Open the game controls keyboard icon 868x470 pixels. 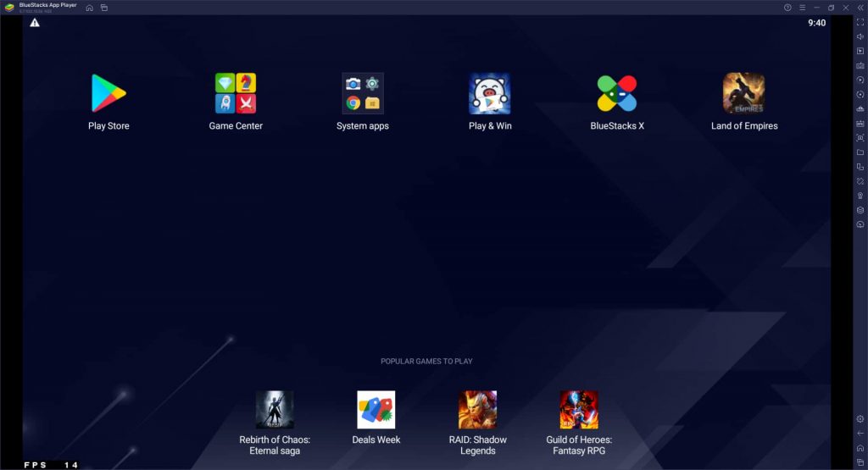coord(860,65)
